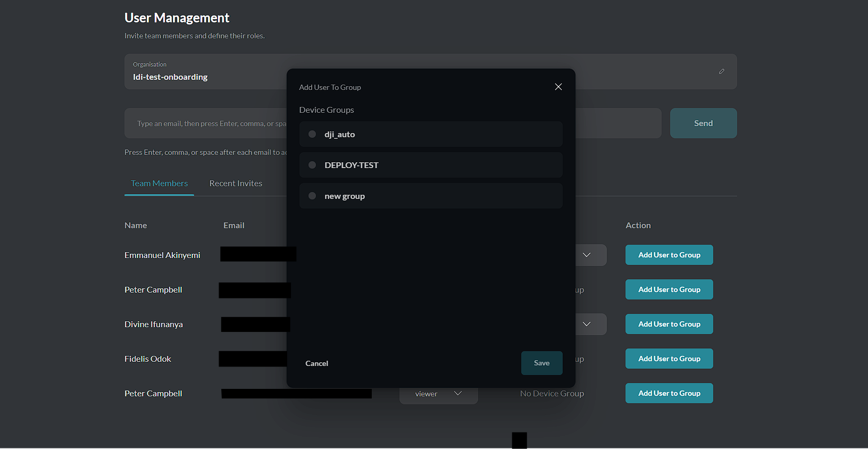868x449 pixels.
Task: Click the User Management page heading
Action: click(177, 18)
